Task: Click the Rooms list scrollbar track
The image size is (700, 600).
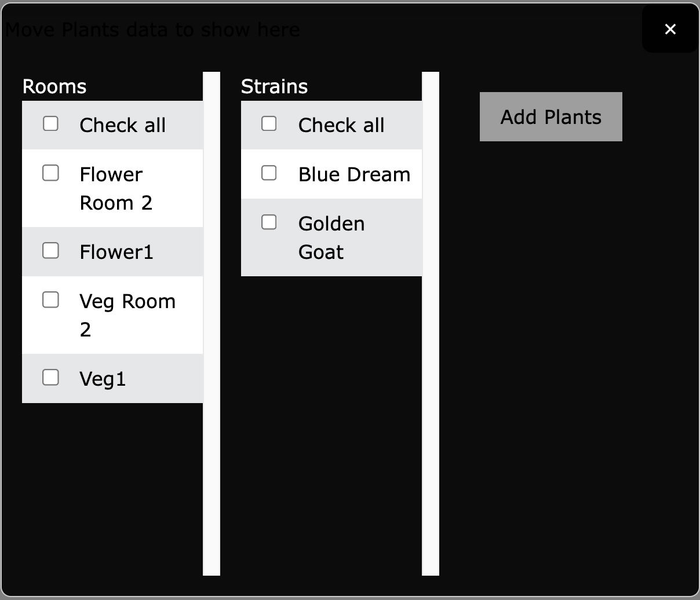Action: pos(212,324)
